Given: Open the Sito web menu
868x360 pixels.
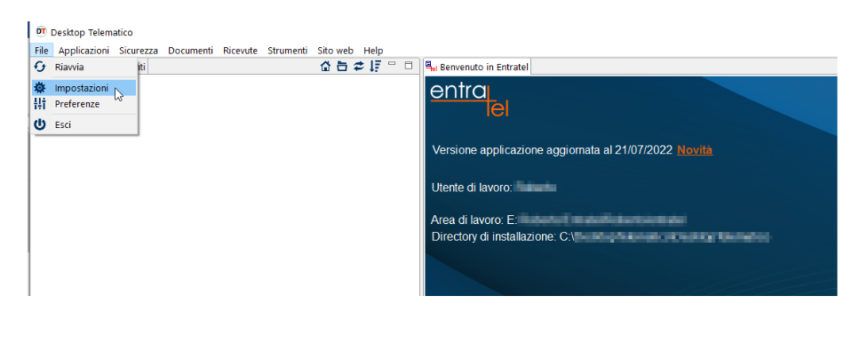Looking at the screenshot, I should click(x=335, y=51).
